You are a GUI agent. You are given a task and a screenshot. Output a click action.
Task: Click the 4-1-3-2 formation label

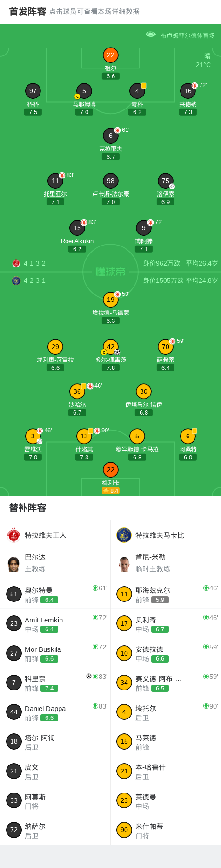[35, 263]
